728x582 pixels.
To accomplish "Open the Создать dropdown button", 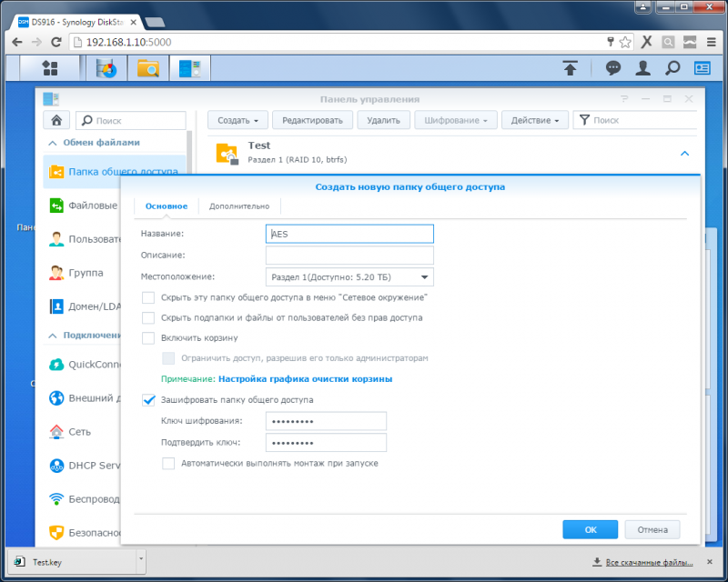I will pyautogui.click(x=238, y=120).
